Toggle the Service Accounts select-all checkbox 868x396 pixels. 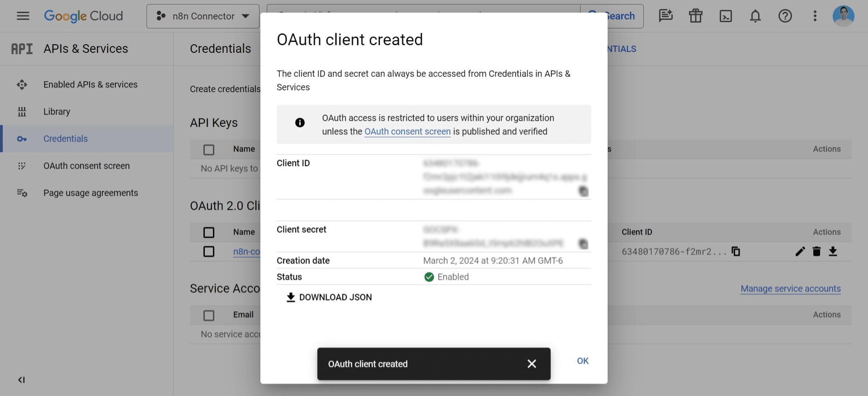(209, 315)
